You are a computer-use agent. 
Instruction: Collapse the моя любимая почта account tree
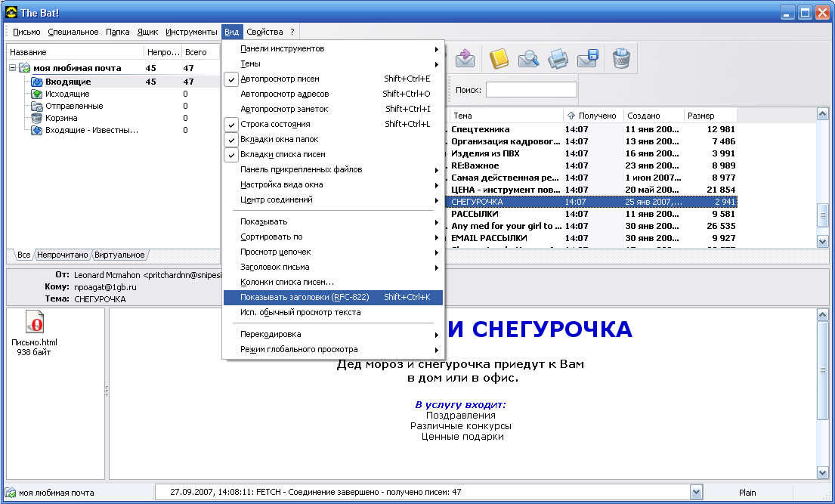click(x=13, y=68)
